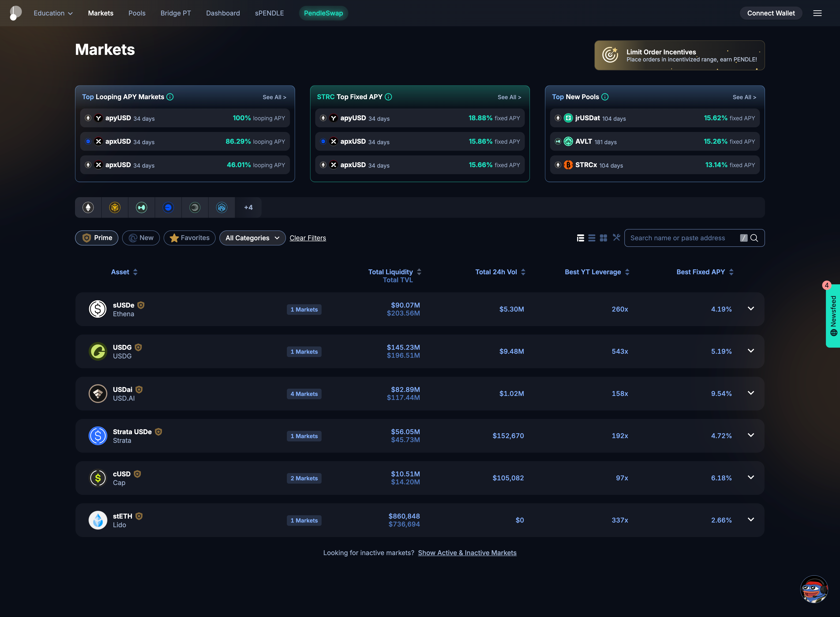See all Top Looping APY Markets
The width and height of the screenshot is (840, 617).
point(274,97)
